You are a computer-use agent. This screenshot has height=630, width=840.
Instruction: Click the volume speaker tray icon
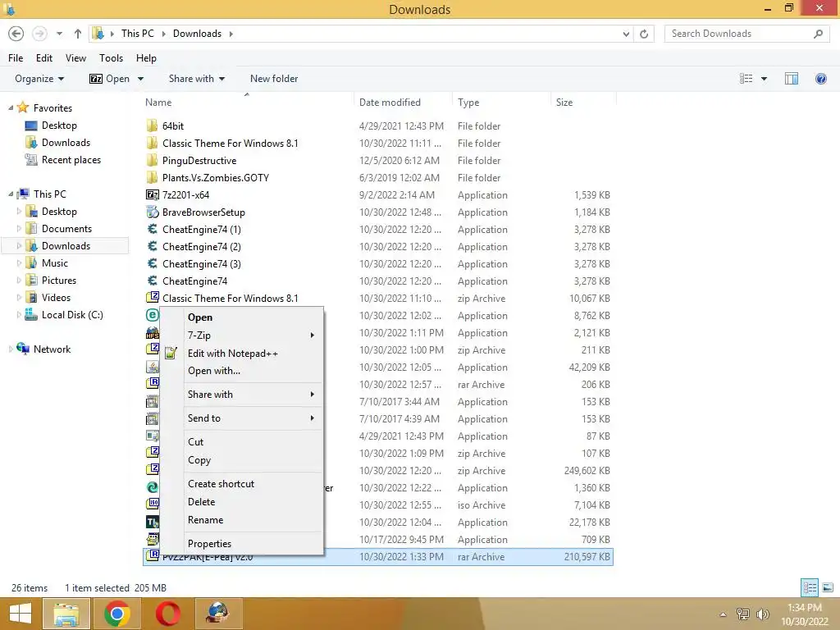[763, 614]
